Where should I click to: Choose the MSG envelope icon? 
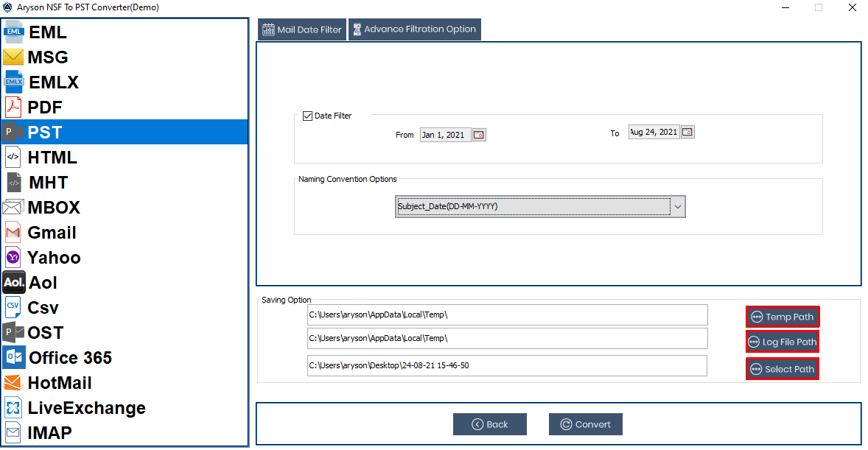[13, 57]
